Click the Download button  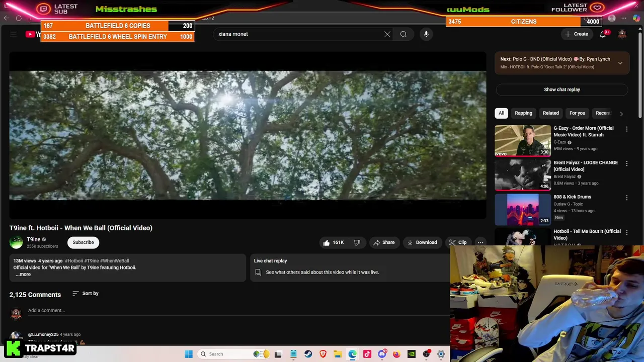[x=422, y=242]
